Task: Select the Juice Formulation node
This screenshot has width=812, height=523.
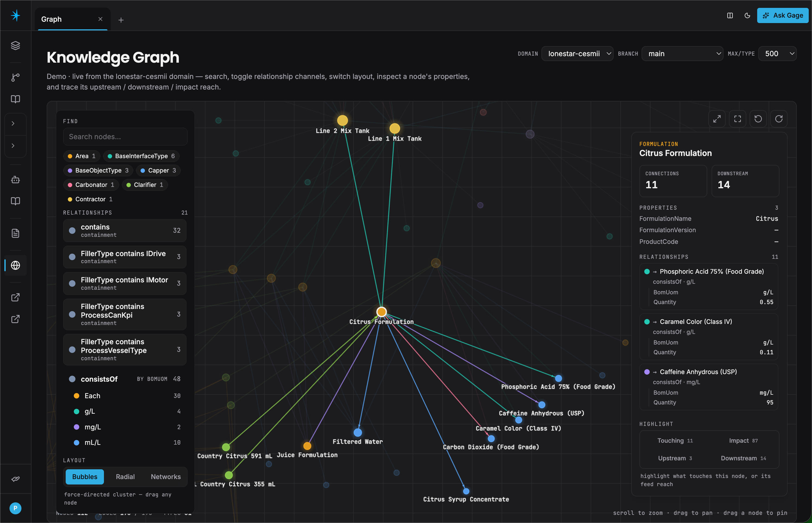Action: tap(307, 446)
